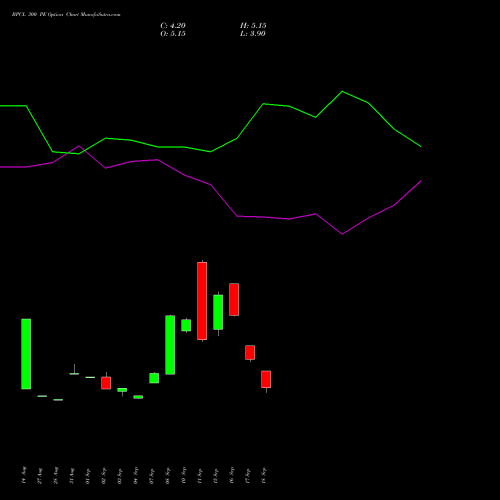Click the '11 Sep' date label
The height and width of the screenshot is (500, 500).
(x=200, y=476)
